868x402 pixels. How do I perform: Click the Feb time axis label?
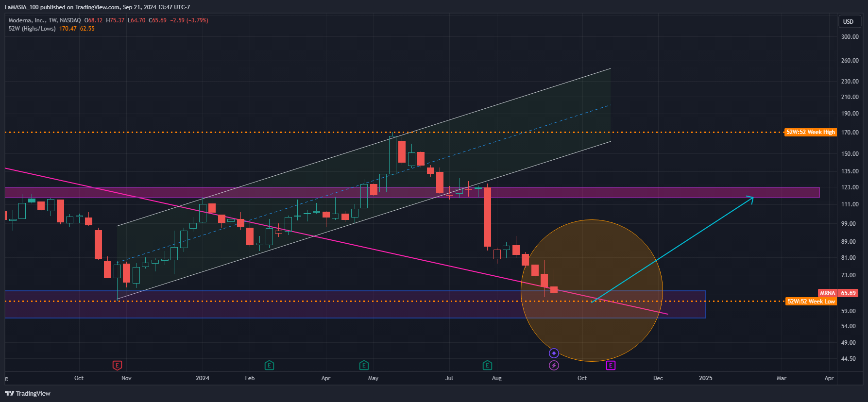[x=250, y=378]
